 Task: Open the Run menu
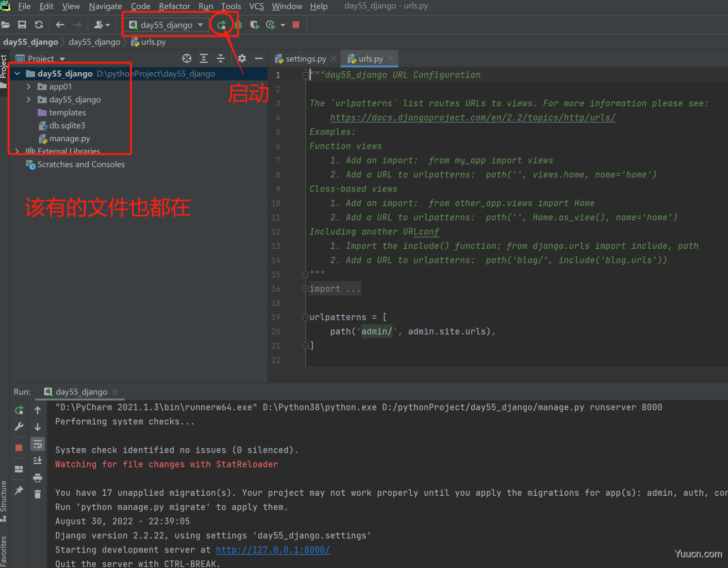click(x=206, y=6)
